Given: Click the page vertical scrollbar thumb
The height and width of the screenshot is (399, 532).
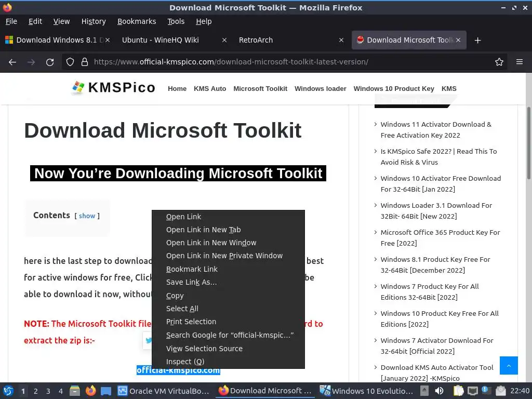Looking at the screenshot, I should (x=528, y=143).
